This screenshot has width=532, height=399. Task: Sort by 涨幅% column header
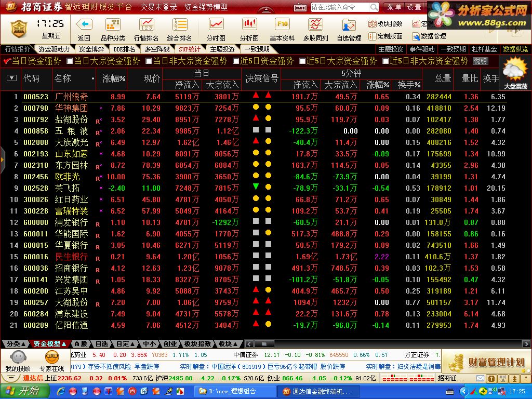[x=114, y=79]
